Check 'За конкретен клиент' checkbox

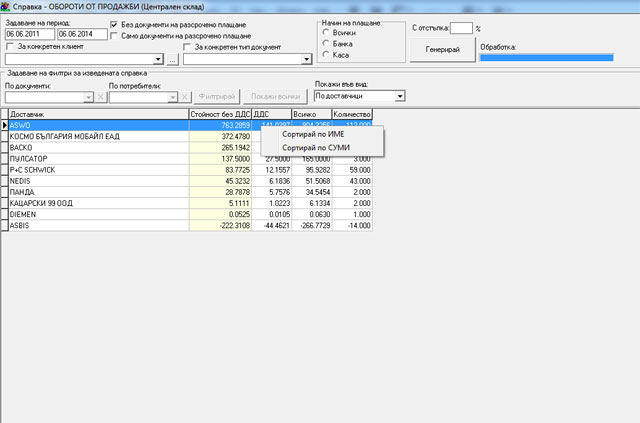10,47
